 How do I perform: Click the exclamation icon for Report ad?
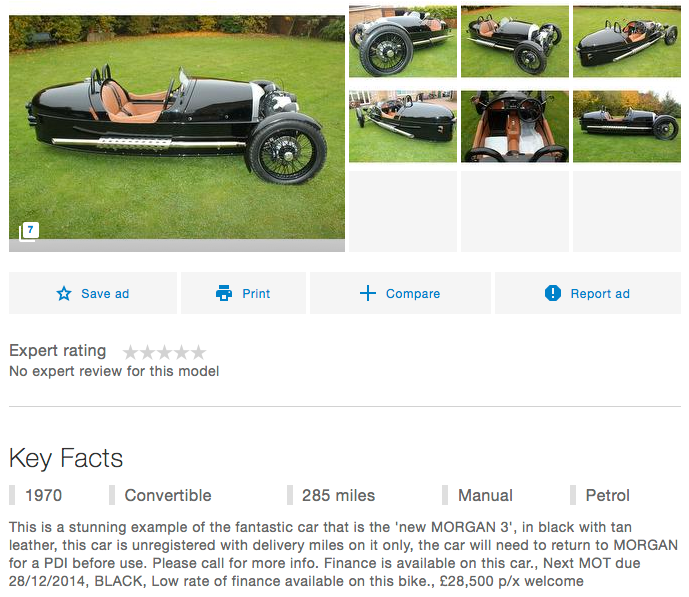pyautogui.click(x=552, y=293)
